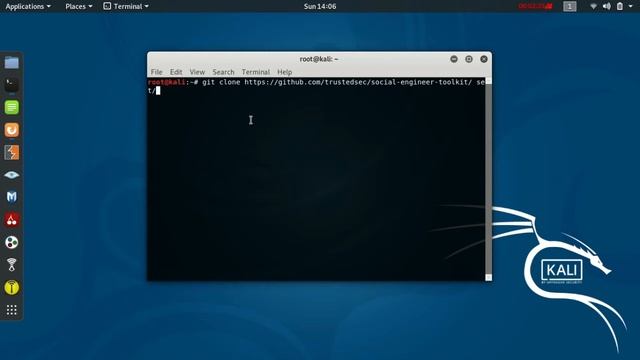This screenshot has height=360, width=640.
Task: Open the workspace indicator in top bar
Action: tap(569, 6)
